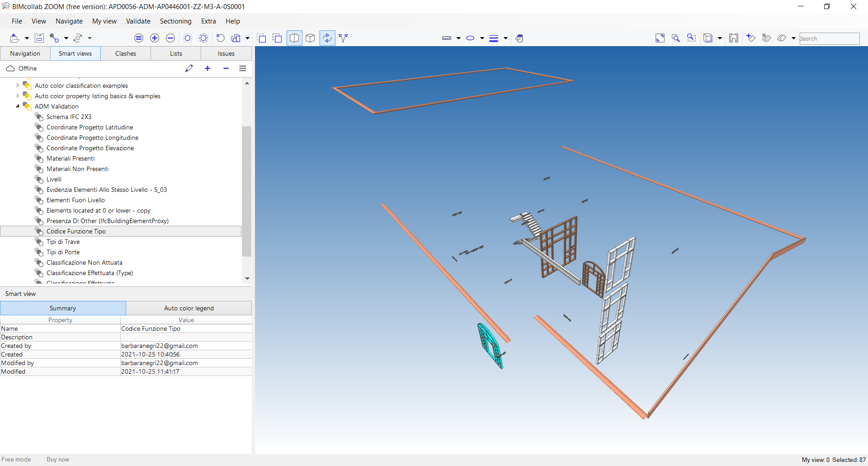Screen dimensions: 868x466
Task: Click the Auto color legend button
Action: point(189,308)
